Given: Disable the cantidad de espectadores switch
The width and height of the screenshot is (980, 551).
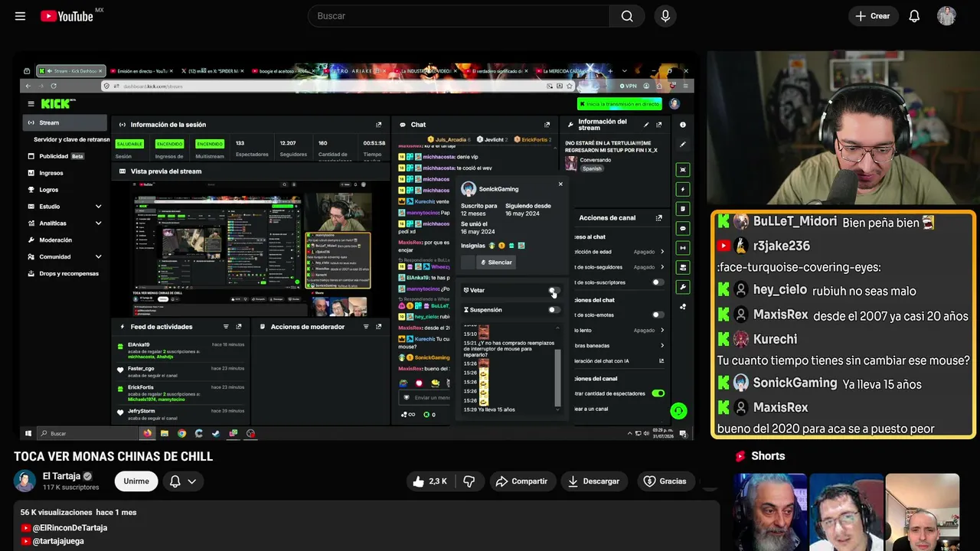Looking at the screenshot, I should pos(658,393).
